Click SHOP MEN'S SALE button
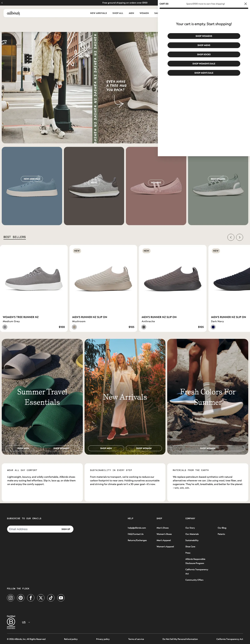 pyautogui.click(x=204, y=73)
